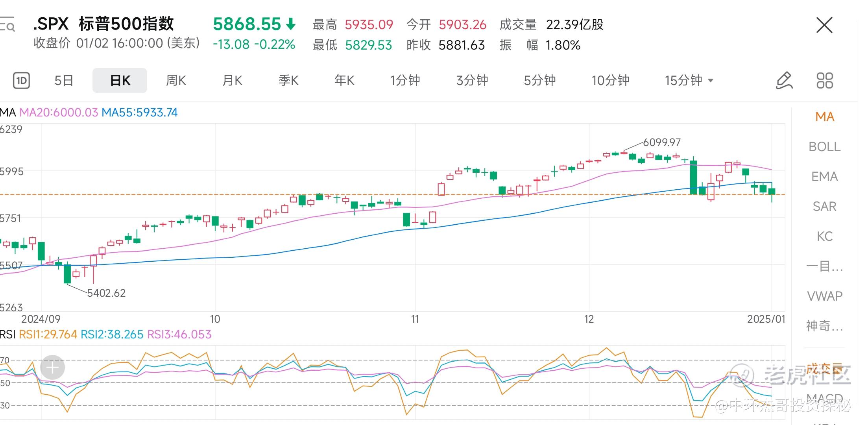Close the chart with X icon
Screen dimensions: 868x425
tap(824, 25)
